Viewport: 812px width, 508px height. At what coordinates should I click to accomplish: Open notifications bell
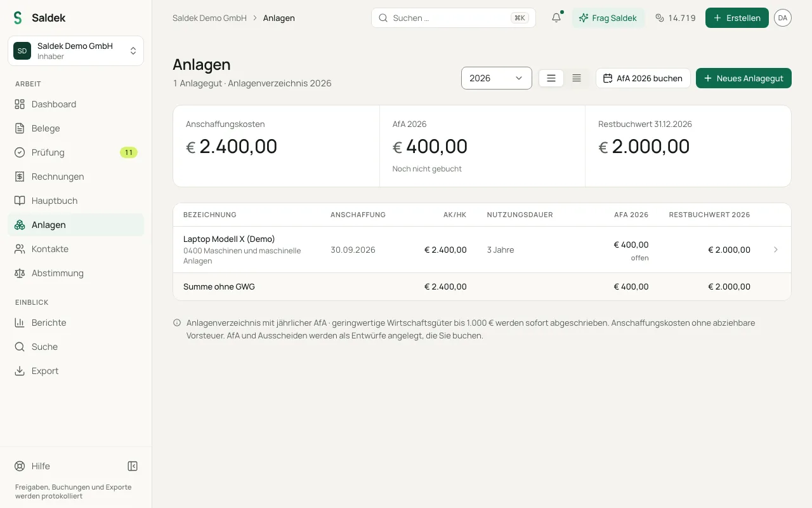pyautogui.click(x=556, y=18)
